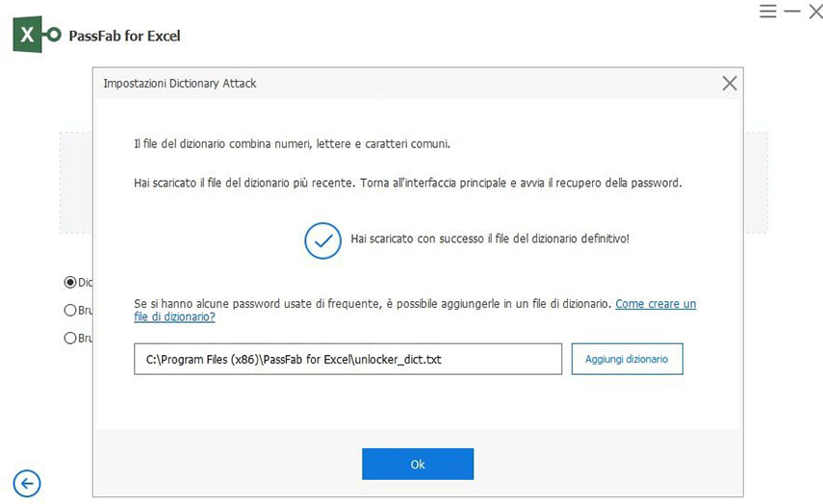823x504 pixels.
Task: Open the hamburger menu icon
Action: (x=768, y=12)
